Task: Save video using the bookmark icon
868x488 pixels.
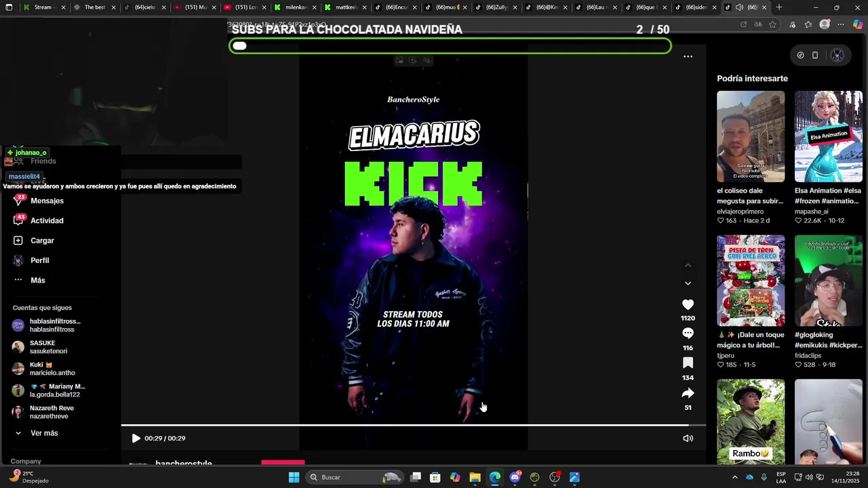Action: (688, 363)
